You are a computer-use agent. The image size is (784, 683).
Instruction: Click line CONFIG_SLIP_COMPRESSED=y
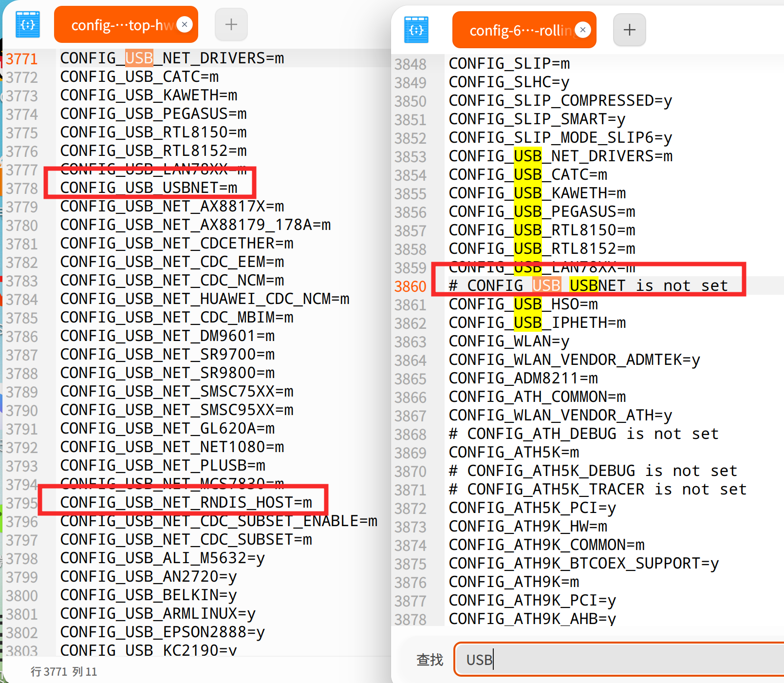click(560, 100)
